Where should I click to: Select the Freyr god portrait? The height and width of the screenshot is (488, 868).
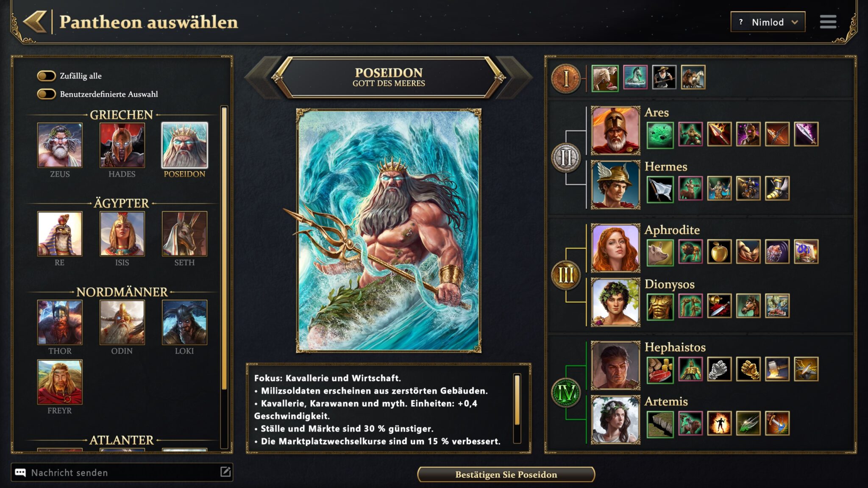point(60,382)
